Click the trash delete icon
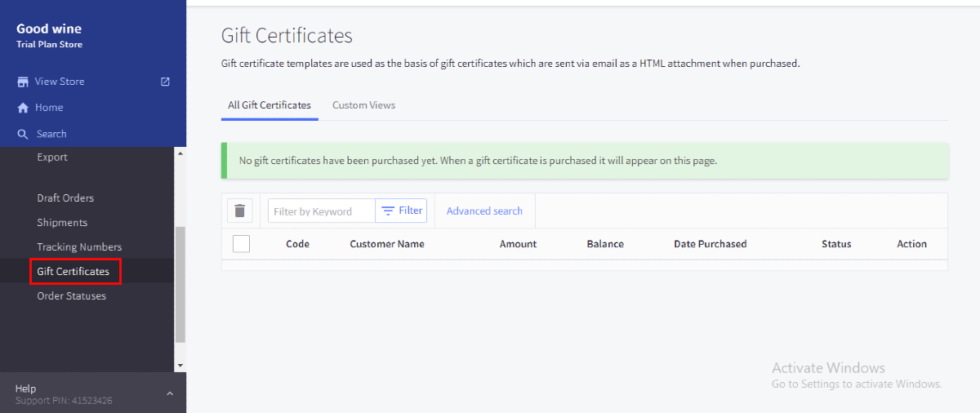 239,211
